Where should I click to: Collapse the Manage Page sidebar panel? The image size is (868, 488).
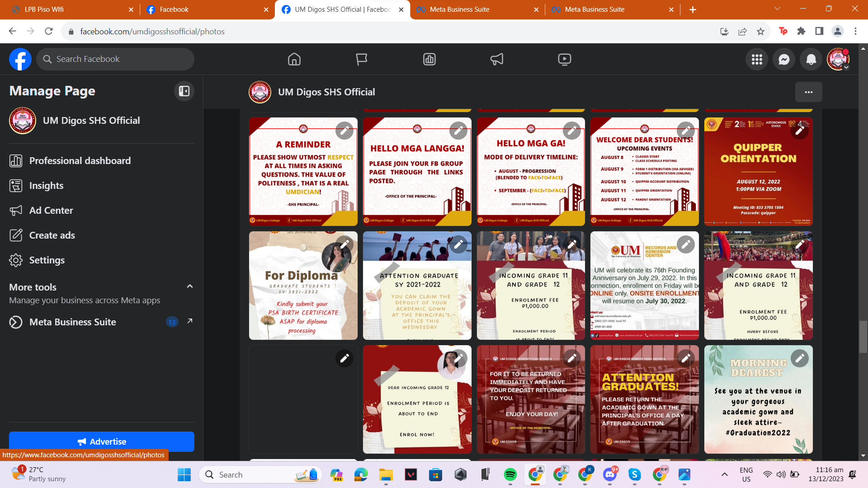point(184,91)
